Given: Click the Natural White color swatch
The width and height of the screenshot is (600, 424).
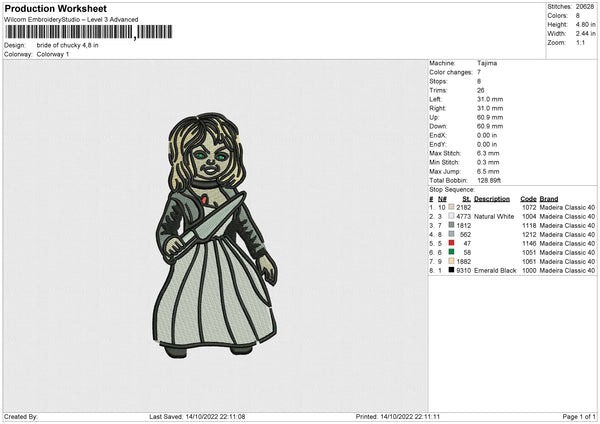Looking at the screenshot, I should 451,216.
